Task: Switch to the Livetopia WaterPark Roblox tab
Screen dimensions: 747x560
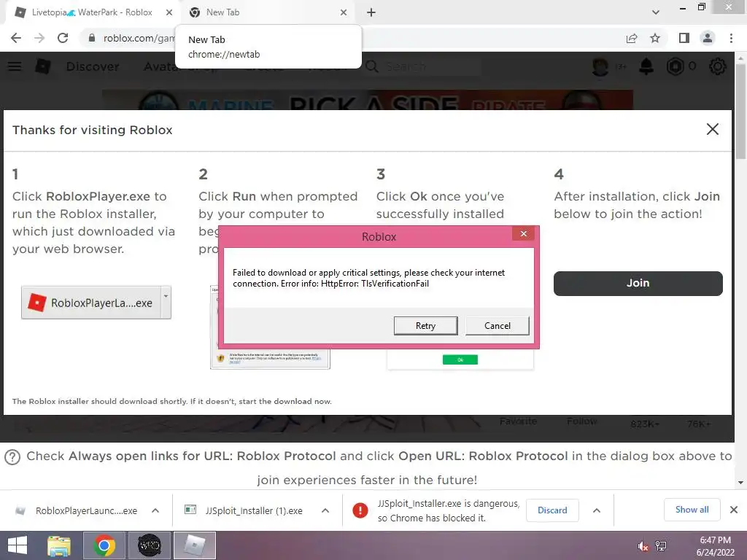Action: click(92, 12)
